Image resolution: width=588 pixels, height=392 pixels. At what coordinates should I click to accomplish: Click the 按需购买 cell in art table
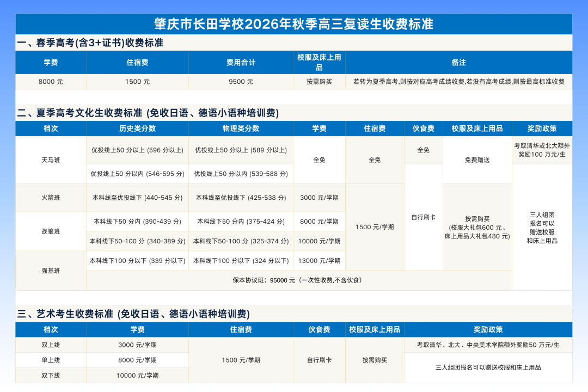point(375,360)
